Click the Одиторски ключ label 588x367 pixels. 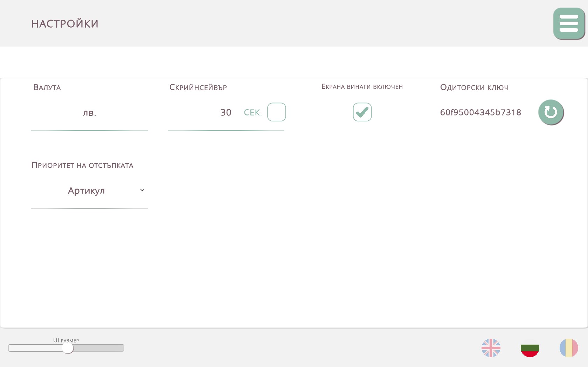(x=474, y=87)
